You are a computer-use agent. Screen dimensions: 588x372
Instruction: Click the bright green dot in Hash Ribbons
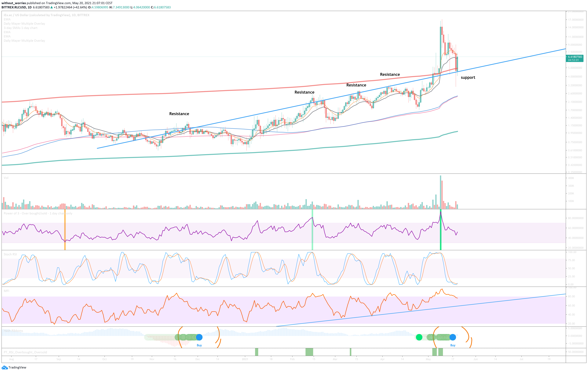[x=419, y=337]
